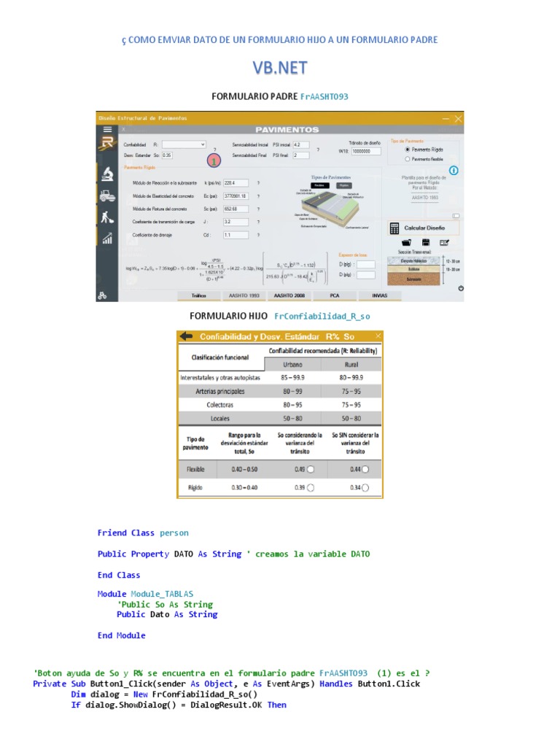Click the worker with shovel sidebar icon
Image resolution: width=560 pixels, height=747 pixels.
click(108, 217)
